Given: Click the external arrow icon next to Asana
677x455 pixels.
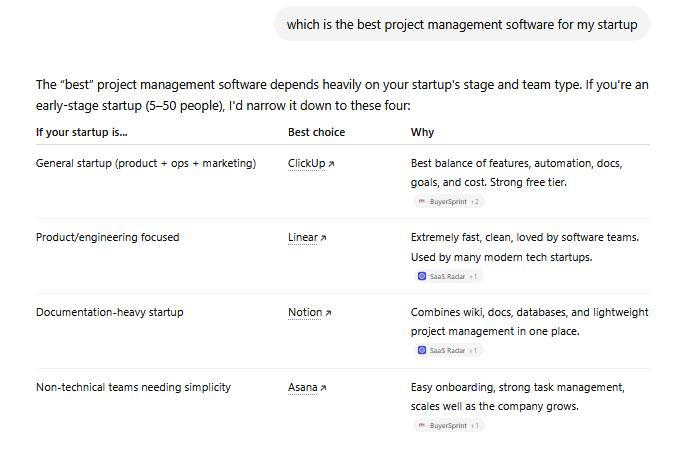Looking at the screenshot, I should tap(323, 388).
